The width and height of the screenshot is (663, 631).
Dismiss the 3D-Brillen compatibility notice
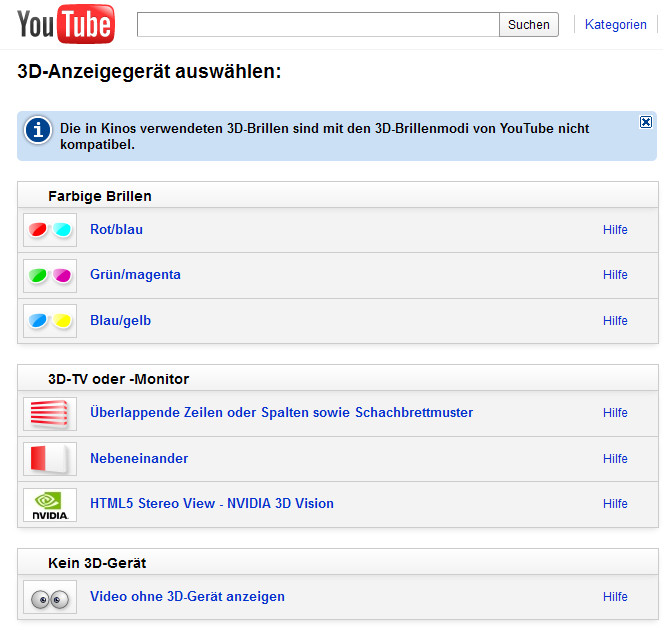[x=646, y=122]
